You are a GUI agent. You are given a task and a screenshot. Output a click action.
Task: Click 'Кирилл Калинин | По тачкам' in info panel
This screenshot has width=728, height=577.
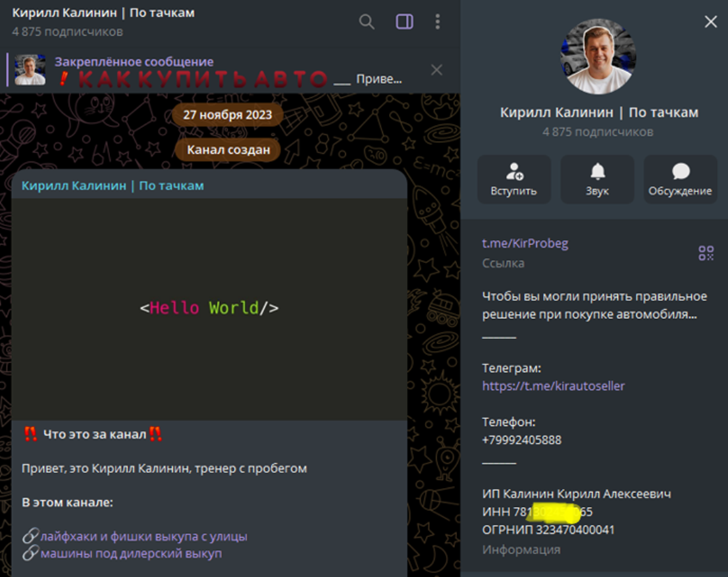click(x=599, y=113)
